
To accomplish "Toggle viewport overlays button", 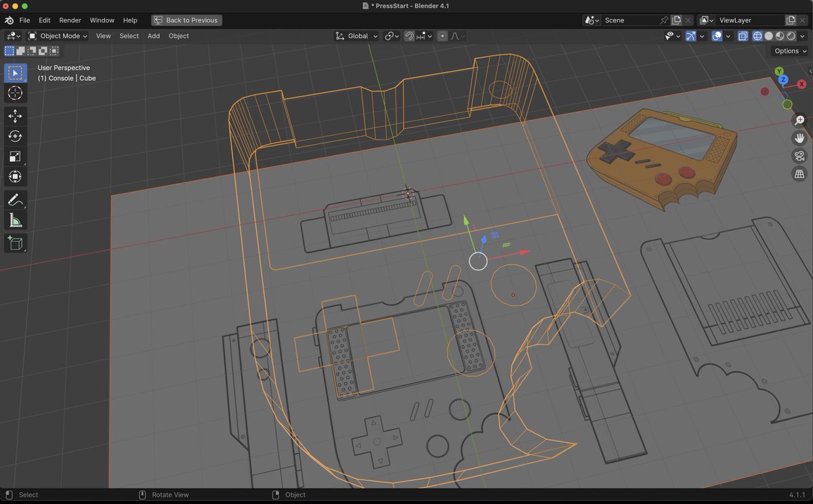I will [717, 36].
